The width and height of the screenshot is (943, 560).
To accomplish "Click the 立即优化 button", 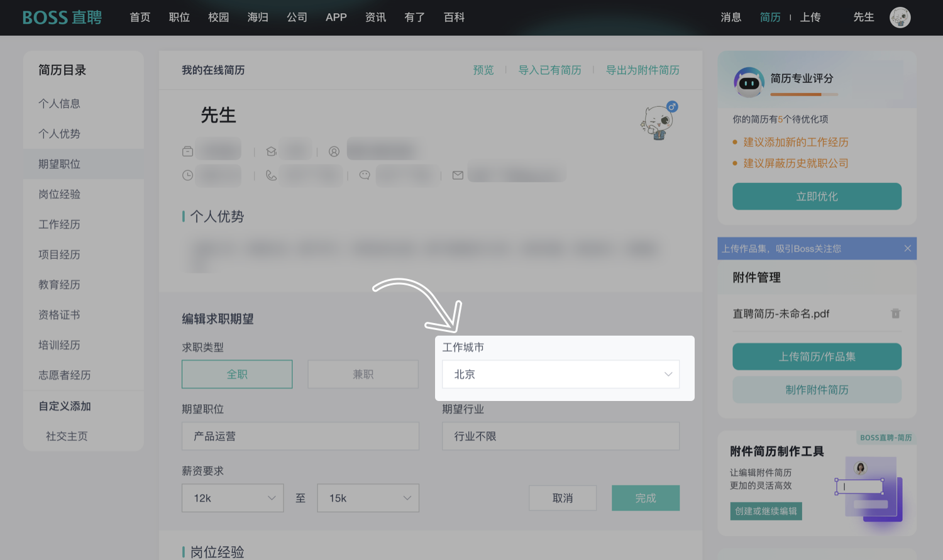I will [817, 196].
